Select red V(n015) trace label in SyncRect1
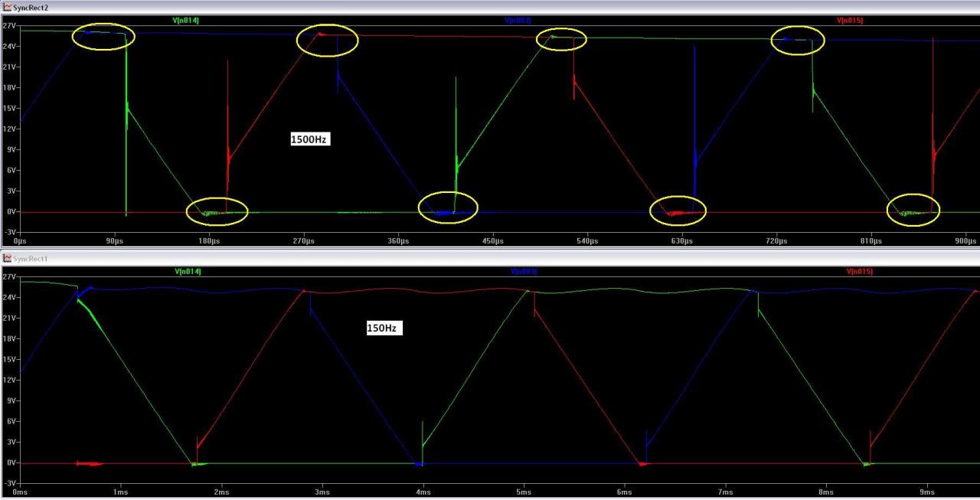 coord(860,271)
